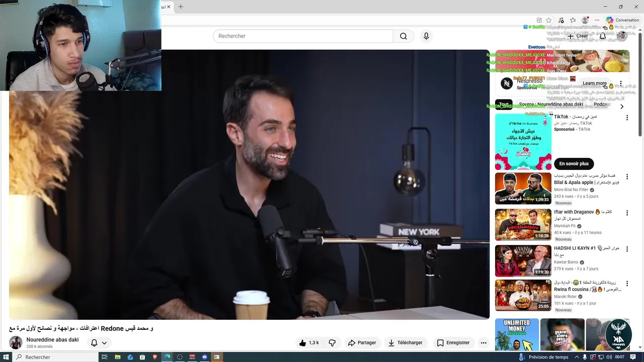
Task: Open YouTube notifications bell in header
Action: pos(602,36)
